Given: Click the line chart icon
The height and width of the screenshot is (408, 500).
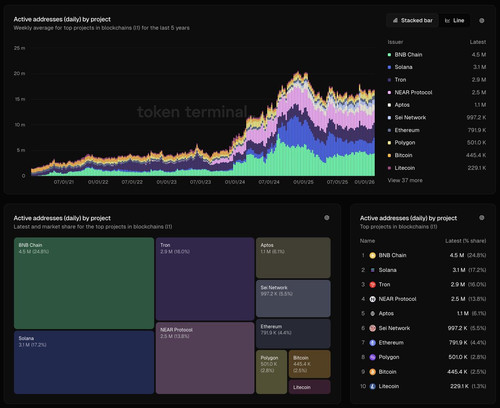Looking at the screenshot, I should coord(447,21).
